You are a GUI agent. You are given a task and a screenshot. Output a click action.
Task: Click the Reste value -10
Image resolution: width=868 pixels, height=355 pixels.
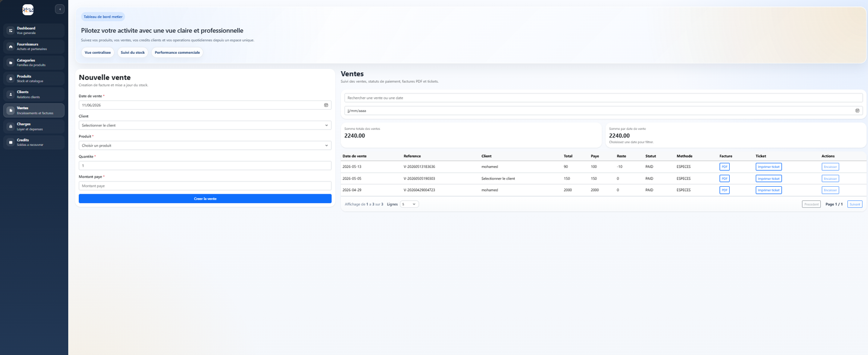coord(620,167)
